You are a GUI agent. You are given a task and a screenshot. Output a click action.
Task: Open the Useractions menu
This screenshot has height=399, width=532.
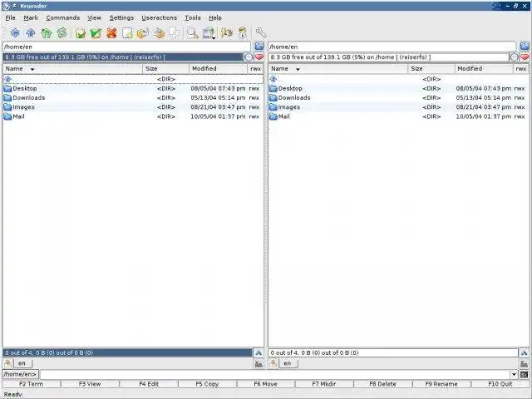(x=159, y=18)
